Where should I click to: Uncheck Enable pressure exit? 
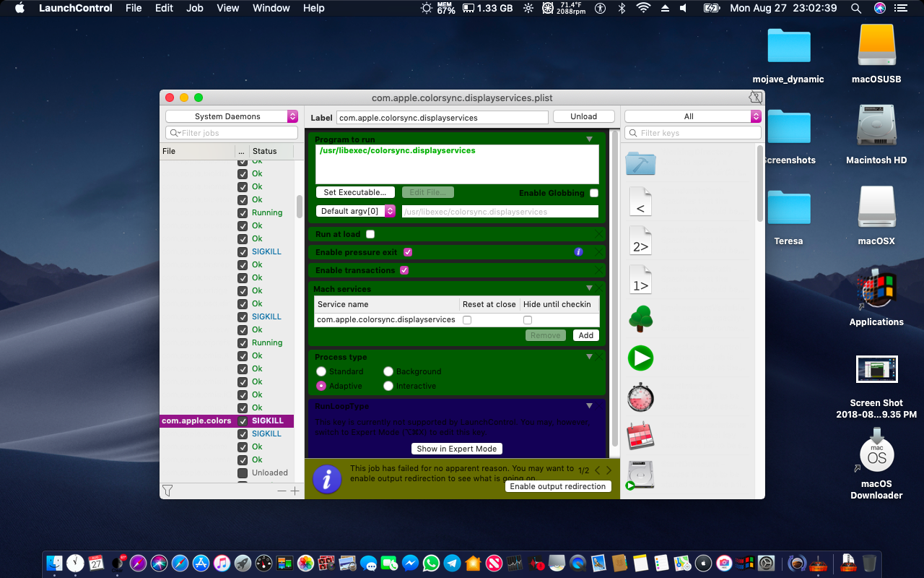point(408,252)
